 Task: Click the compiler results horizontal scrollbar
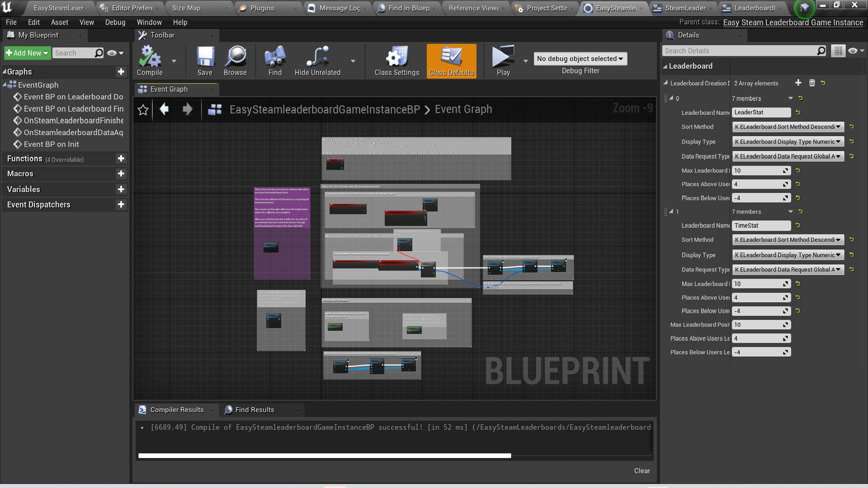325,456
